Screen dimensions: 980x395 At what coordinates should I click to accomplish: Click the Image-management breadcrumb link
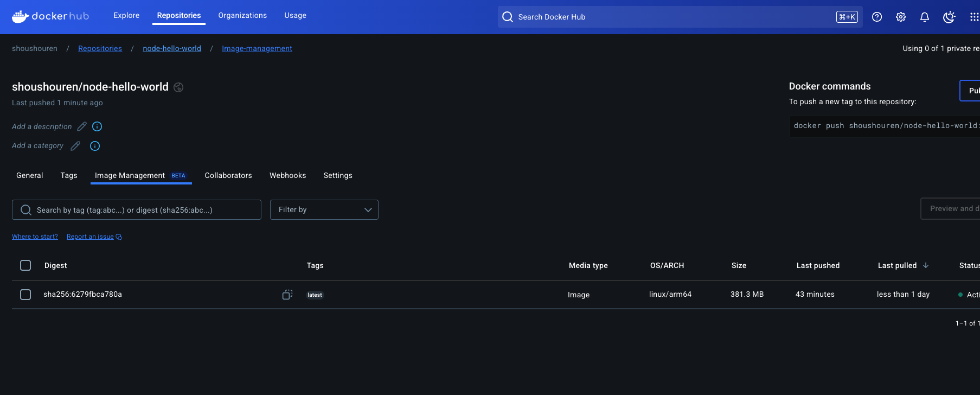(x=257, y=48)
